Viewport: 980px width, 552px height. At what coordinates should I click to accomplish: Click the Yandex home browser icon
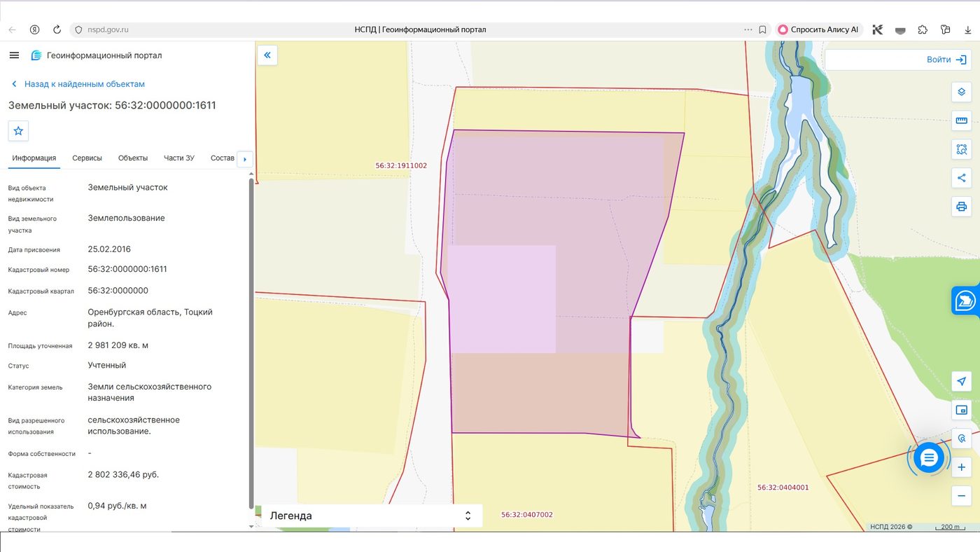click(x=34, y=30)
